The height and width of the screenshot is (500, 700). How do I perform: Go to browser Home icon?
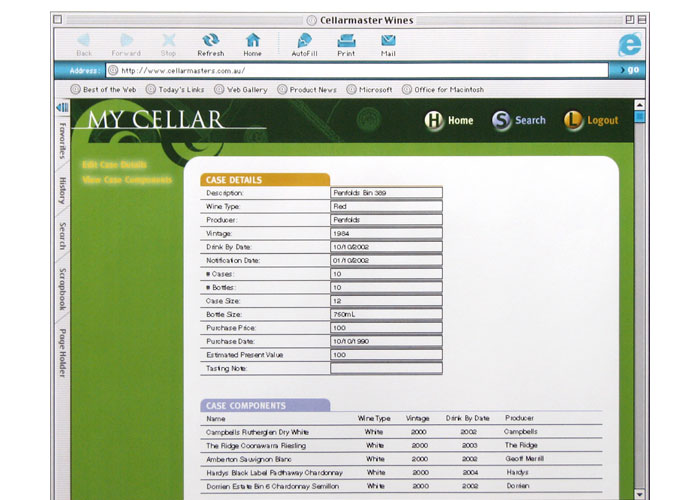[x=253, y=41]
